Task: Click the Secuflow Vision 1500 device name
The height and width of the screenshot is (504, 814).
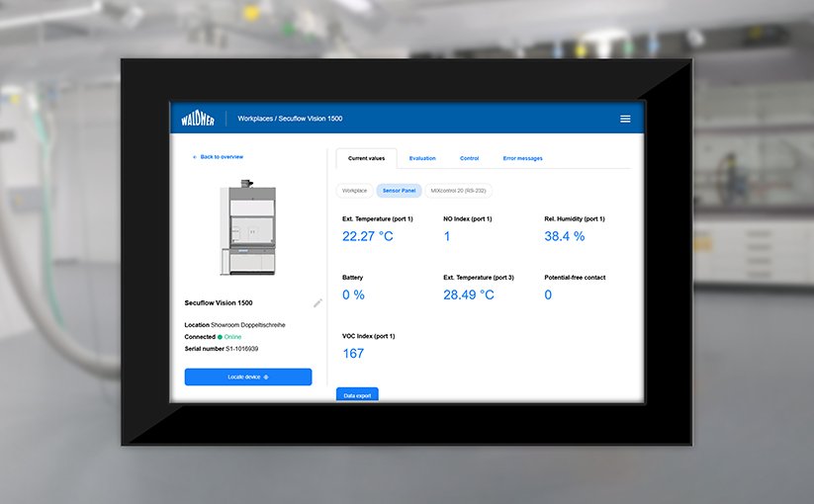Action: point(219,302)
